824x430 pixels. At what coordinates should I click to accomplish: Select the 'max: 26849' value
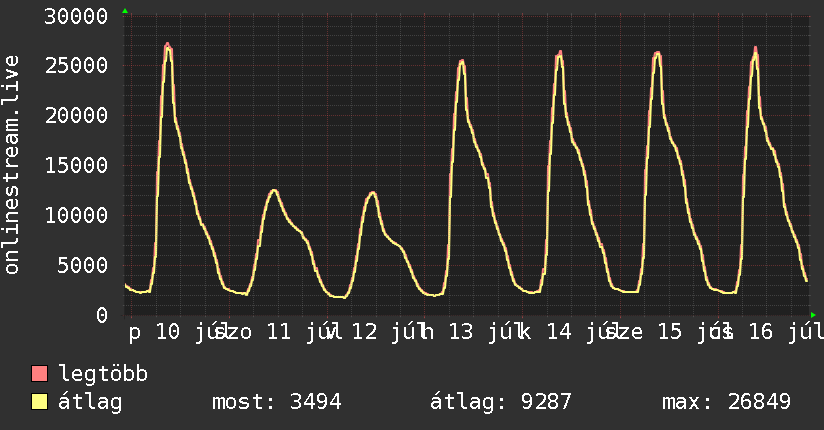click(726, 402)
